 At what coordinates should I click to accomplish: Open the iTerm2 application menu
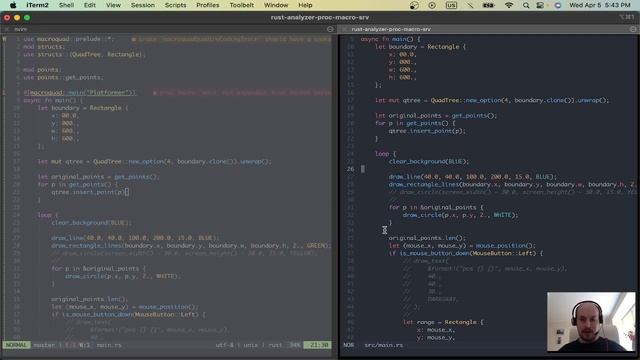[x=37, y=5]
